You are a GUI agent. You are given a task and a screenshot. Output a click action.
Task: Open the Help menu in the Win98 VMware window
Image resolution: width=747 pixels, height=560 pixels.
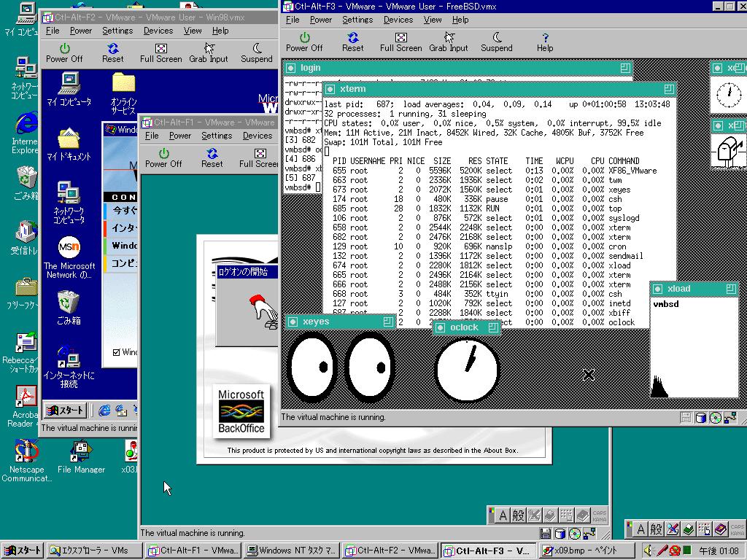pyautogui.click(x=220, y=31)
